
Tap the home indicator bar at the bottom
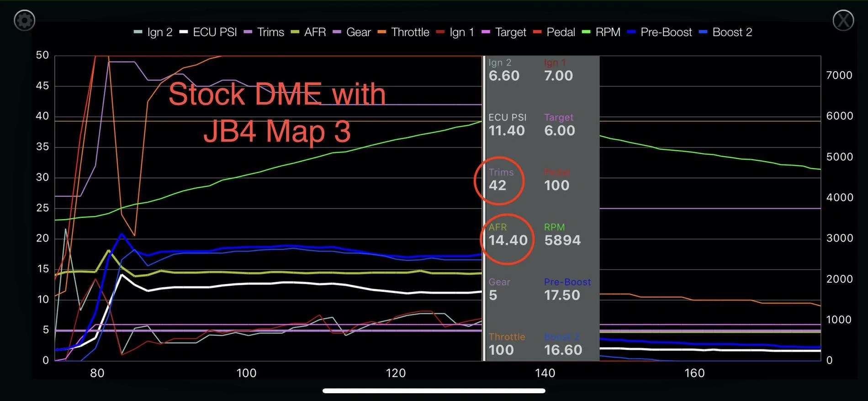(434, 391)
